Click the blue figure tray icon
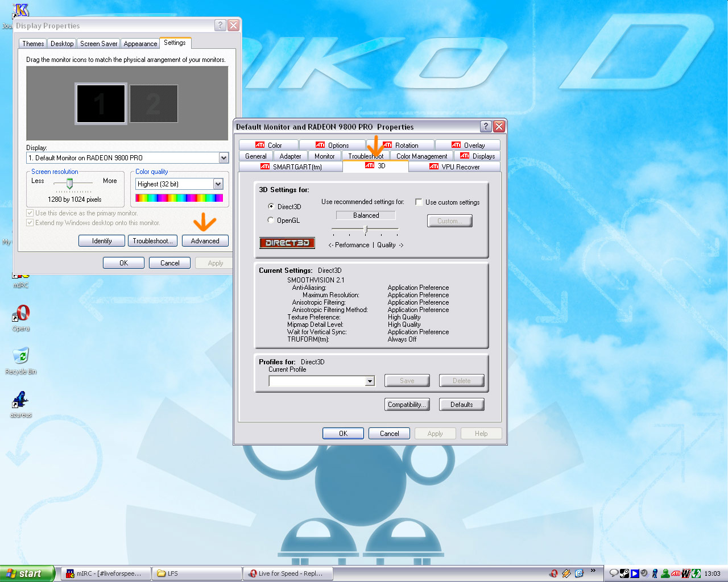The height and width of the screenshot is (582, 728). click(655, 573)
